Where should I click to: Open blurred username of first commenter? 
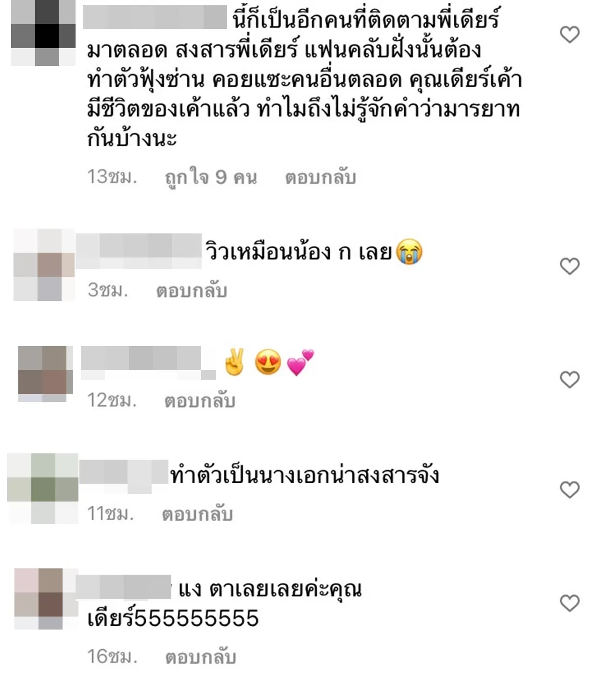pos(155,17)
